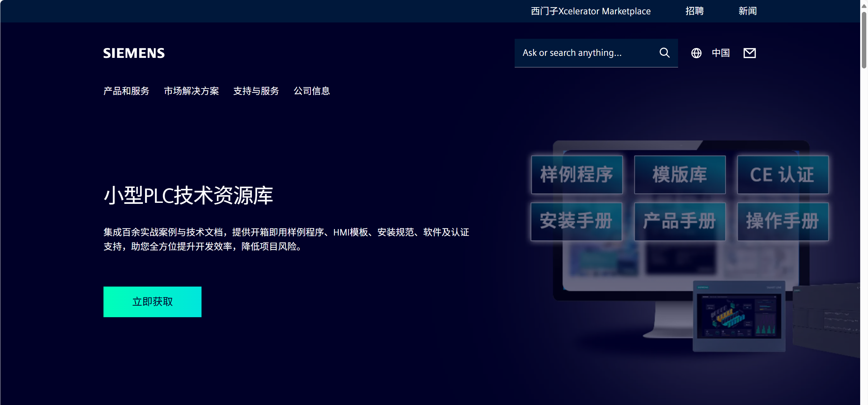Click the 安装手册 tile in the hero image
Viewport: 868px width, 405px height.
(x=576, y=221)
